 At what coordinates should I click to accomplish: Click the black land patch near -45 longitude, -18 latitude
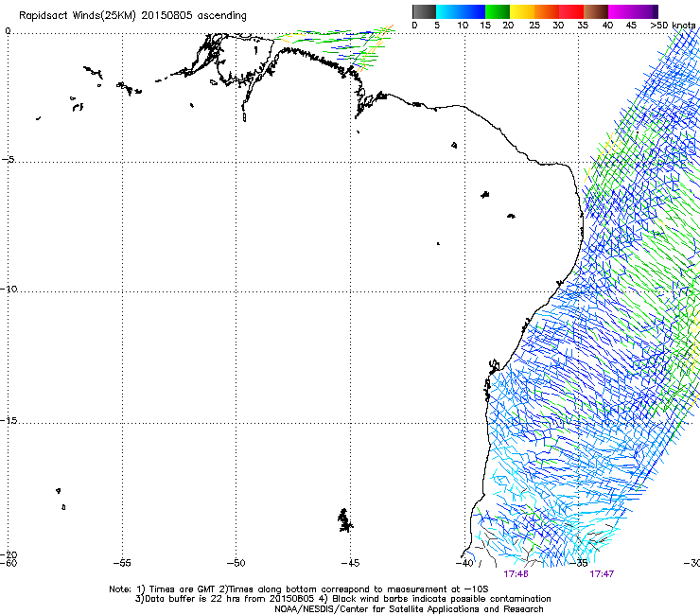[344, 520]
